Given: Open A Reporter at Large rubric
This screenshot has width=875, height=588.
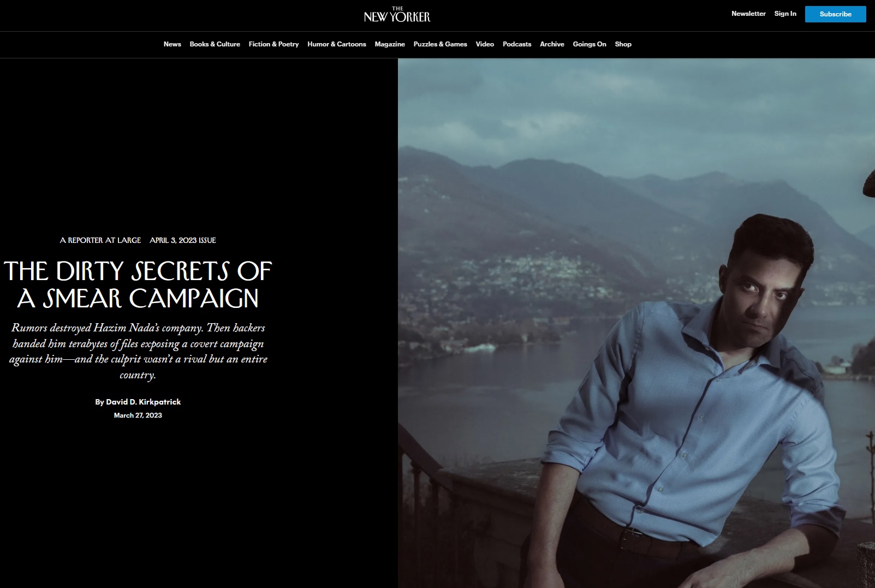Looking at the screenshot, I should [x=100, y=240].
